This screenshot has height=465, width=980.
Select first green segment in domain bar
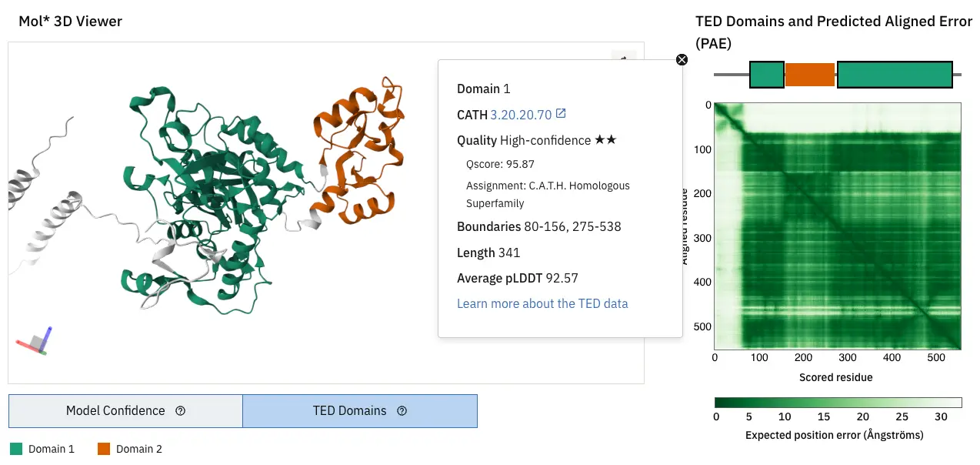point(766,75)
